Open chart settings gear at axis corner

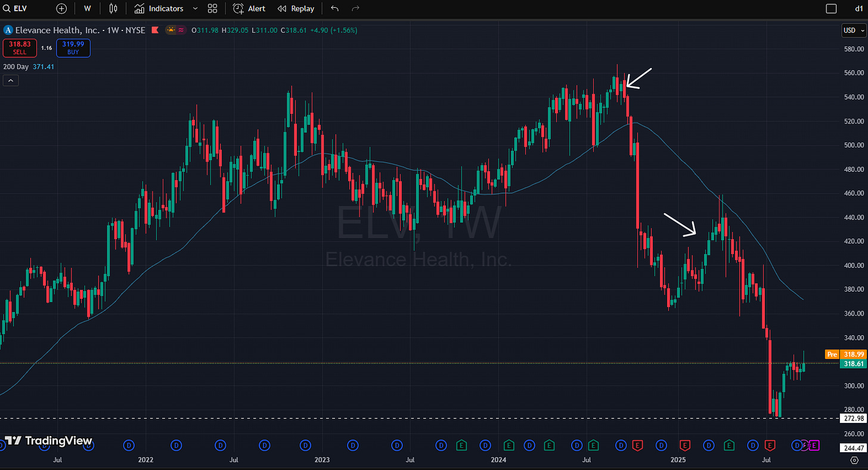click(854, 460)
